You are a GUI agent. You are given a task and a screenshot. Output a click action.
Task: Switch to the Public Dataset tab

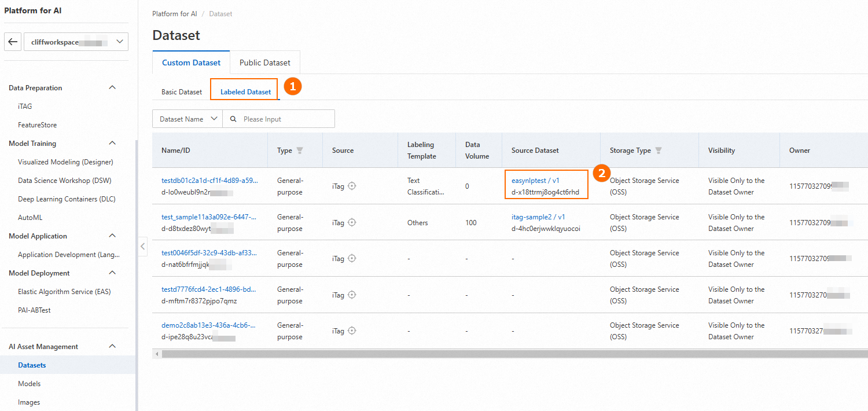(x=264, y=63)
